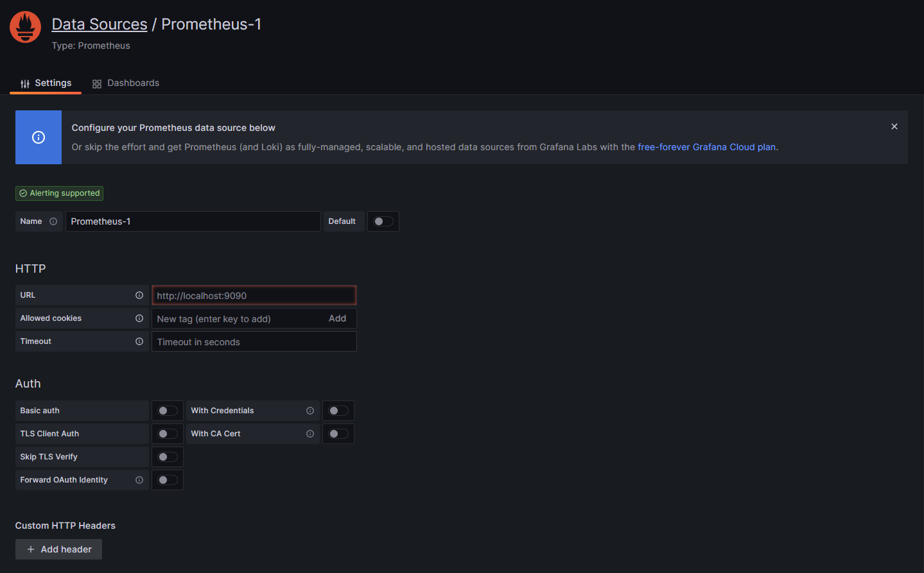
Task: Click the Auth section heading
Action: point(28,384)
